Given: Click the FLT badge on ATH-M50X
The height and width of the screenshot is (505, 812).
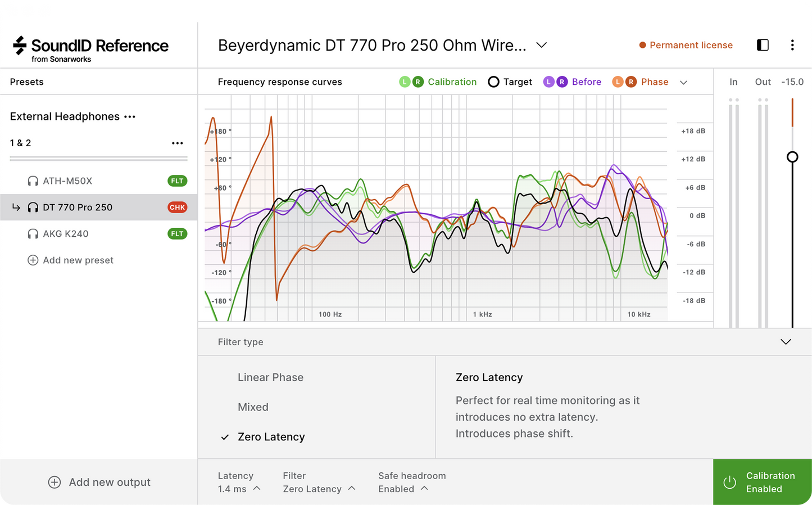Looking at the screenshot, I should pos(177,181).
